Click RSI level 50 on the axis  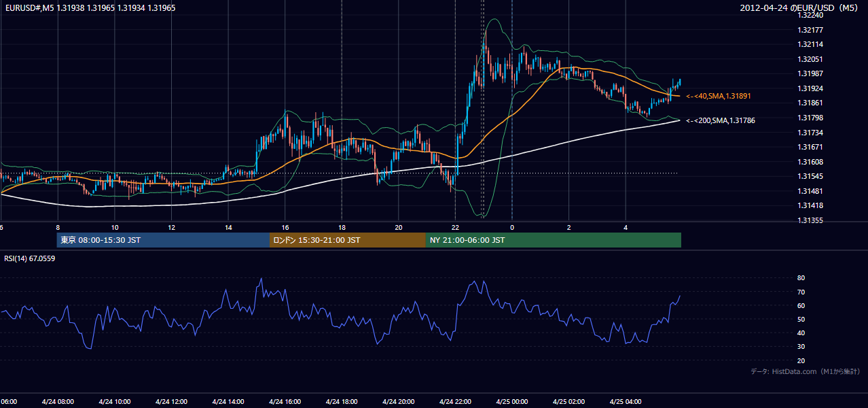(801, 319)
